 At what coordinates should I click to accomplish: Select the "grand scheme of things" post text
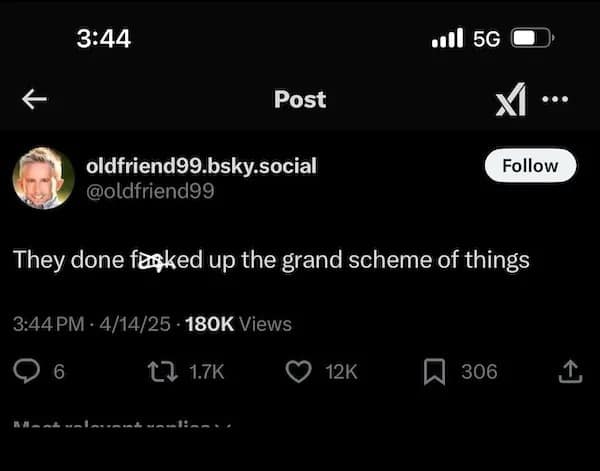[270, 260]
